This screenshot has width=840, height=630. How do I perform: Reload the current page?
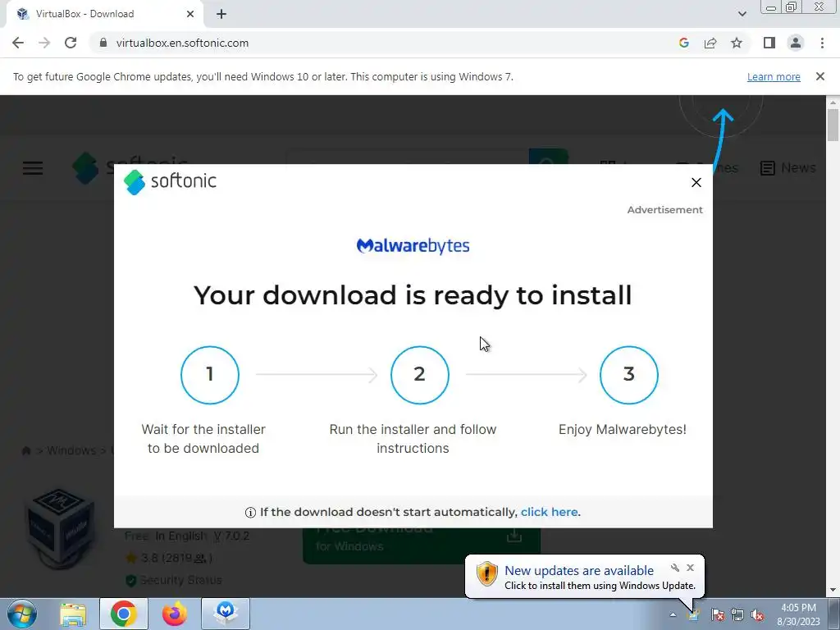click(71, 43)
